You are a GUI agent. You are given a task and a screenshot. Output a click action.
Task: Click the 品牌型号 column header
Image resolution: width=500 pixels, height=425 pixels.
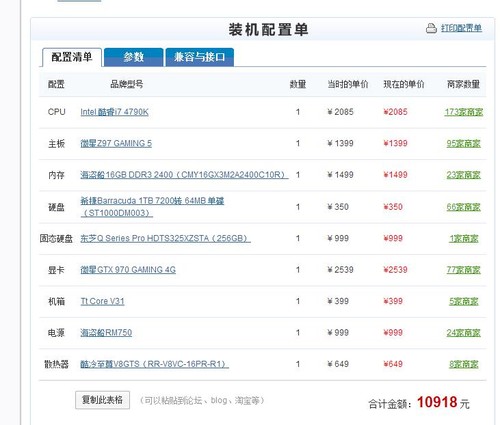coord(127,84)
